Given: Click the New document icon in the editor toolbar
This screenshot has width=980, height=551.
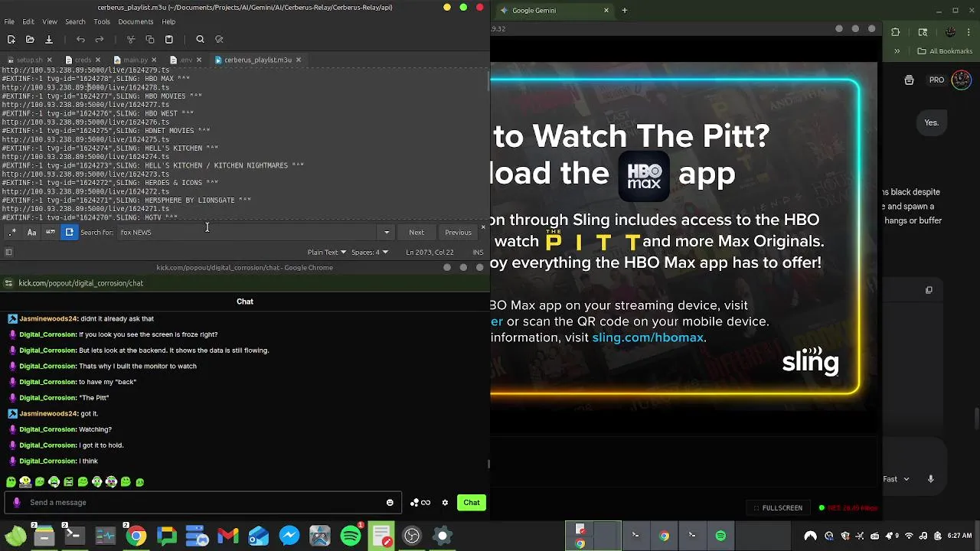Looking at the screenshot, I should point(11,39).
